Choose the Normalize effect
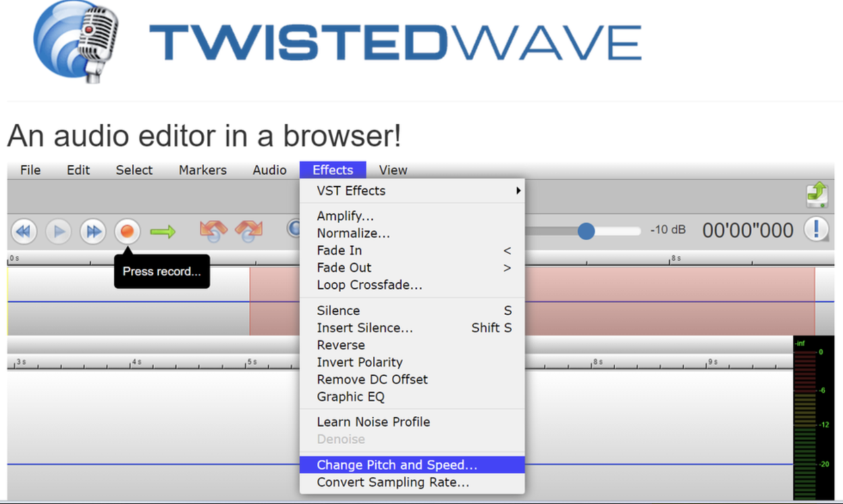The image size is (843, 504). pyautogui.click(x=353, y=233)
